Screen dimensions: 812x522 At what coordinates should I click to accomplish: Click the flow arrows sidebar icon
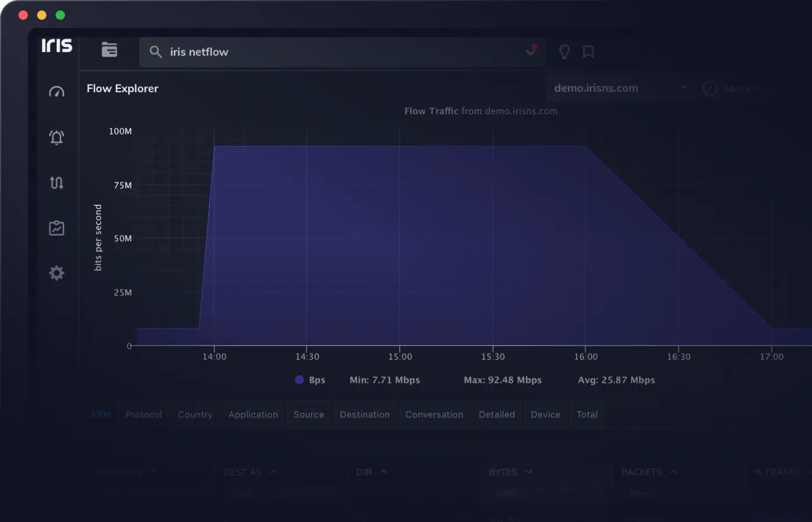[56, 183]
